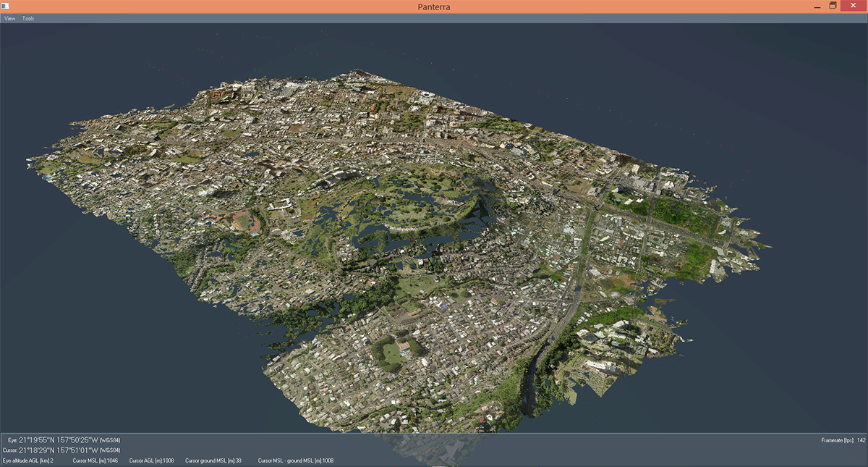Close the Panterra window

[854, 6]
